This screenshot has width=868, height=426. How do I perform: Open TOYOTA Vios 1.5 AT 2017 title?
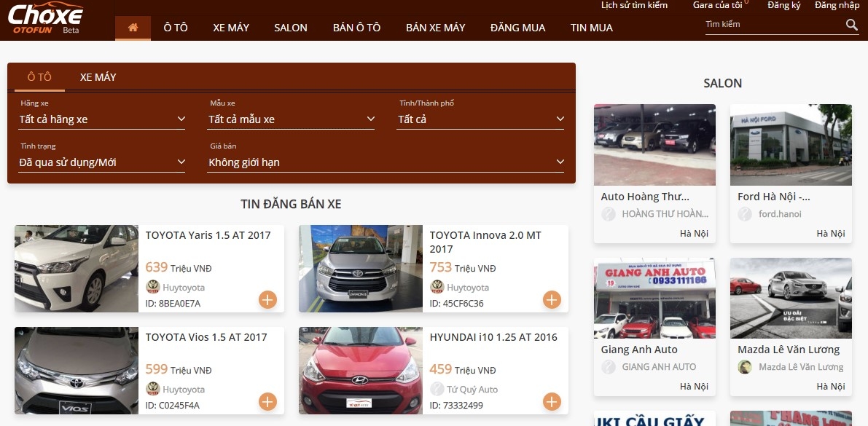coord(206,337)
